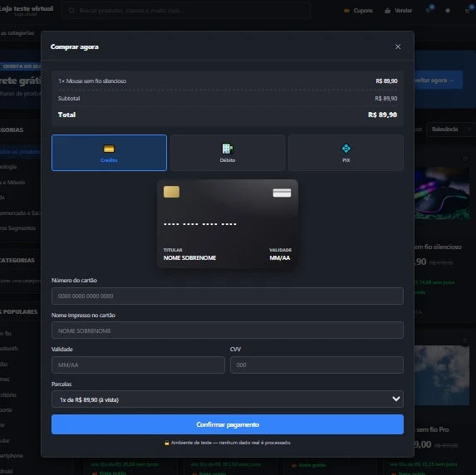Select the Crédito payment card icon
Viewport: 476px width, 475px height.
pos(109,149)
